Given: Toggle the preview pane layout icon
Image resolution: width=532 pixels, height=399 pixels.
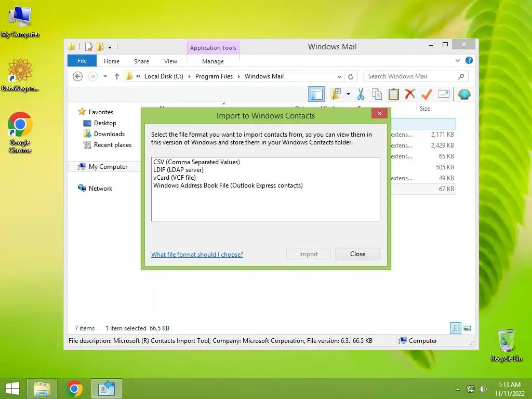Looking at the screenshot, I should [x=316, y=94].
